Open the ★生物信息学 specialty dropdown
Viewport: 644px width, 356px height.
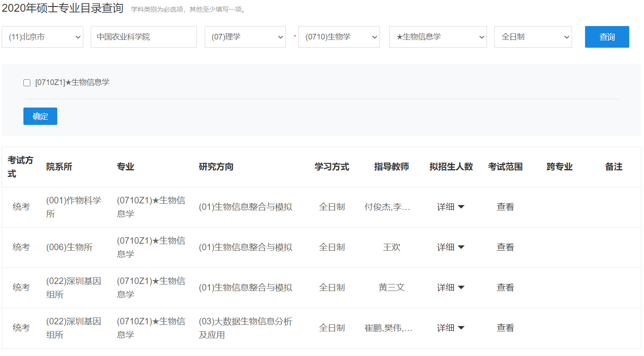click(438, 37)
